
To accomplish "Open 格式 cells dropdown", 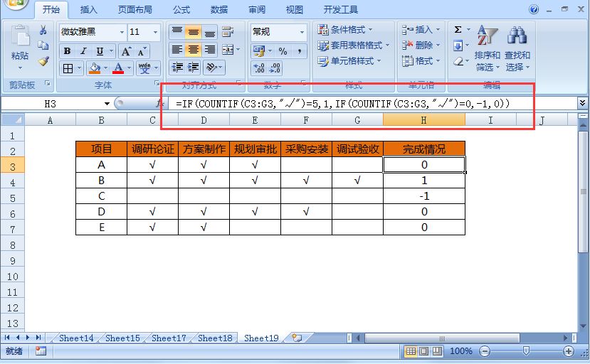I will (x=421, y=60).
